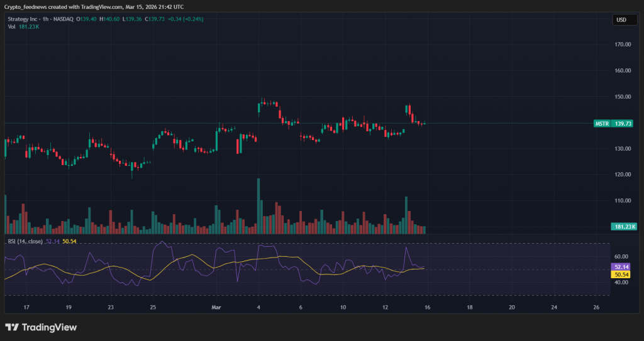Viewport: 644px width, 341px height.
Task: Click the 6 date label on time axis
Action: coord(301,307)
